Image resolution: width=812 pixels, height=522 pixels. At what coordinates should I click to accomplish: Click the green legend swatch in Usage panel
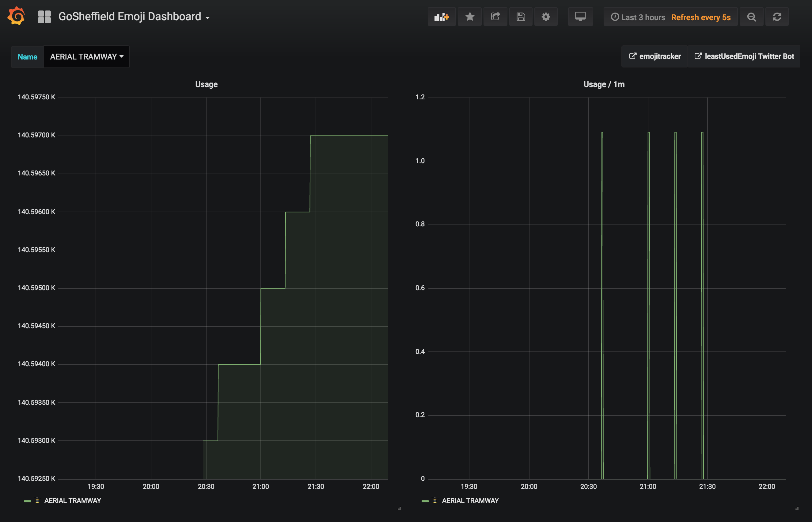click(x=28, y=501)
